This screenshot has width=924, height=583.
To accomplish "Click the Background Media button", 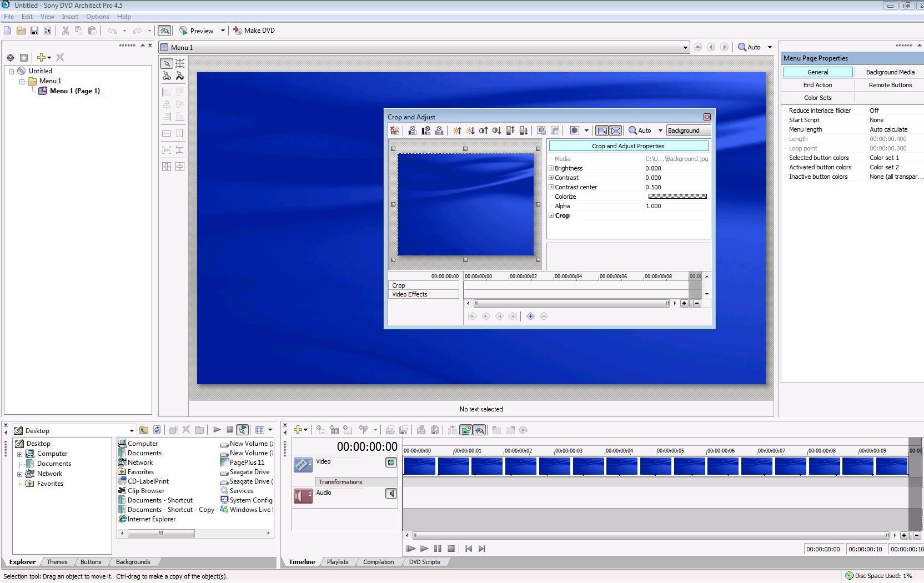I will 890,72.
